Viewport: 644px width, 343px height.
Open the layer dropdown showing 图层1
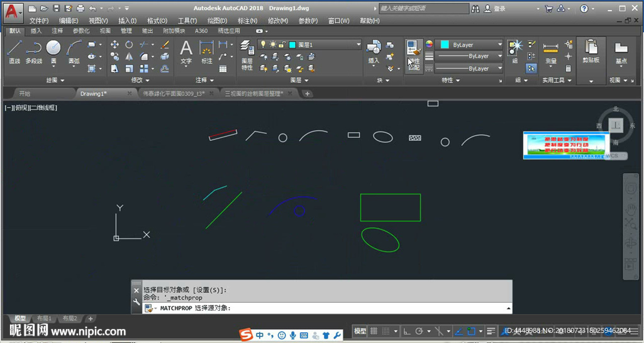(309, 44)
